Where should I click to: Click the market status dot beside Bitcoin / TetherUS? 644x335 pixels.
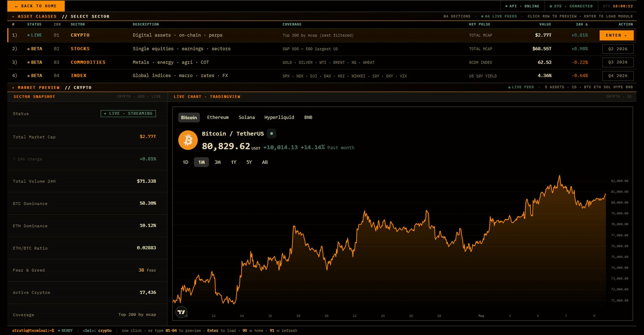(272, 134)
